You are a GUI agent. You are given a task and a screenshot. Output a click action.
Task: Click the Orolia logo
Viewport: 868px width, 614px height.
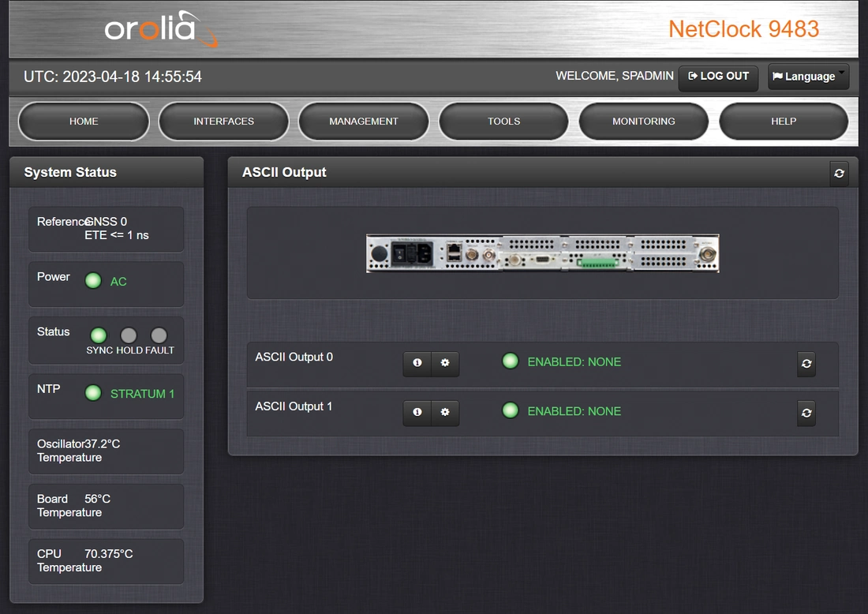pyautogui.click(x=160, y=28)
